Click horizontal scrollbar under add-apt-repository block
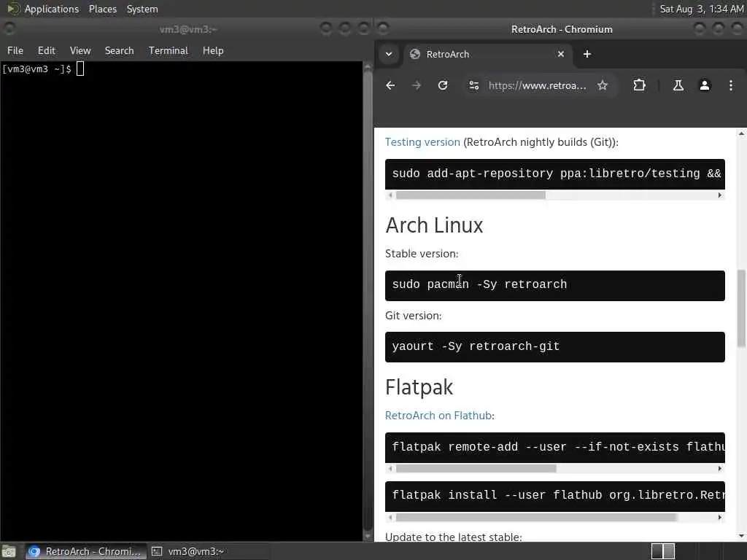747x560 pixels. [471, 195]
